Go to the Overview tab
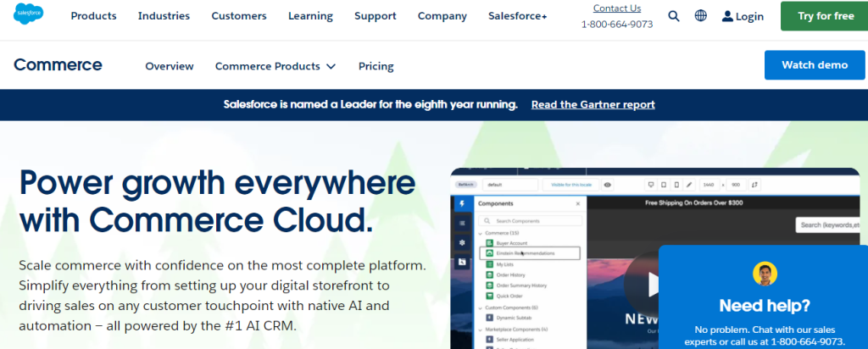Viewport: 868px width, 349px height. 170,66
